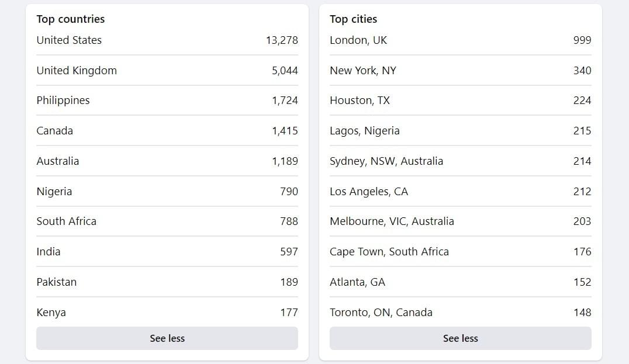The height and width of the screenshot is (364, 629).
Task: Select the United Kingdom country row
Action: coord(167,70)
